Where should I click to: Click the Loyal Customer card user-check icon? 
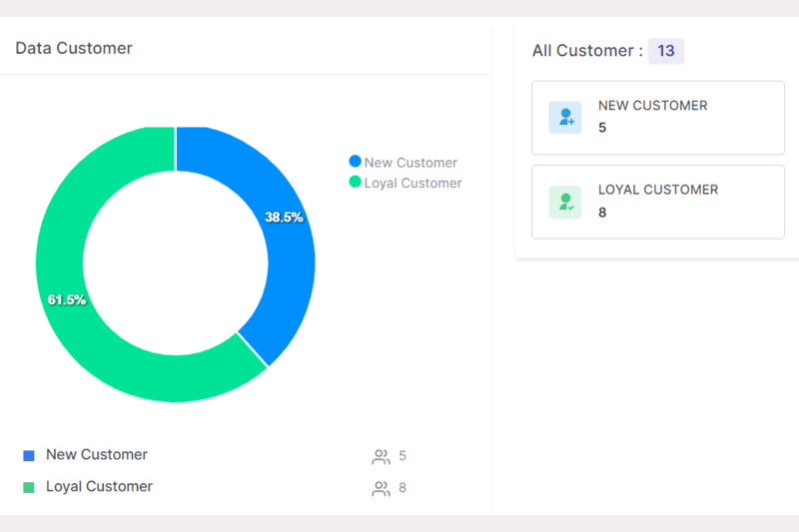(x=565, y=203)
